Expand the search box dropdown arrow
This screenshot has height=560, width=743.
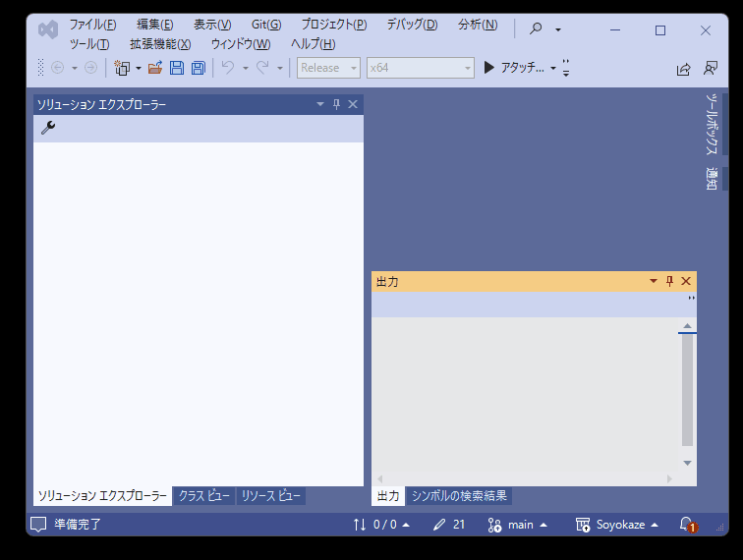pos(558,29)
